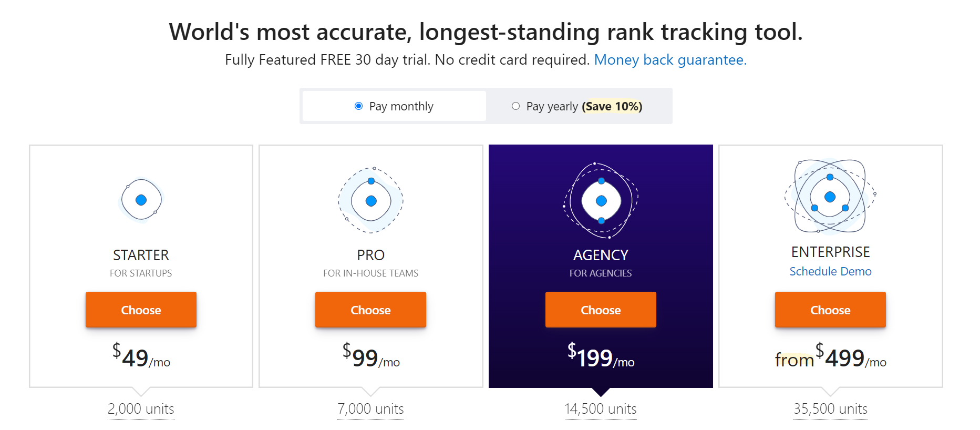Click the 2,000 units link

pos(141,409)
